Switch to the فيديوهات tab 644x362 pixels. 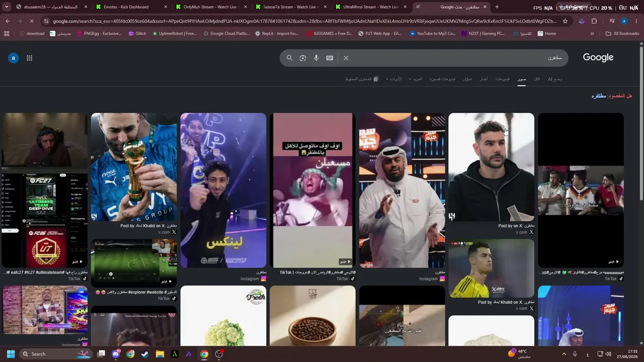[x=503, y=79]
